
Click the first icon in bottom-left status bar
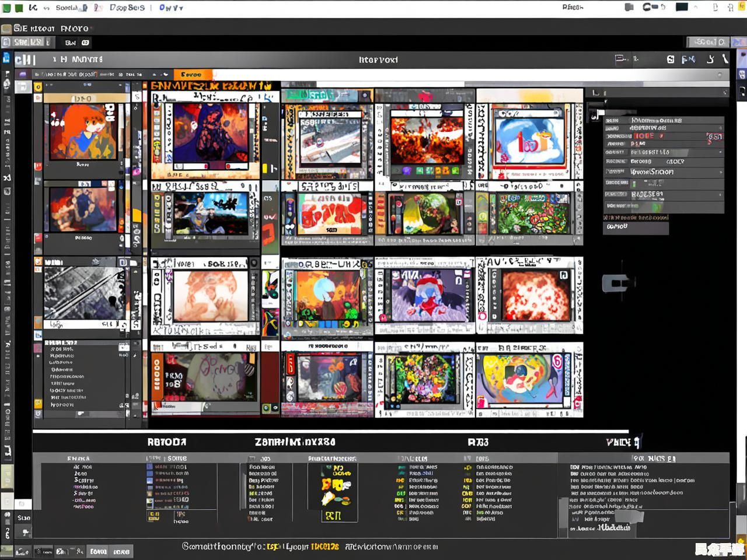tap(22, 551)
